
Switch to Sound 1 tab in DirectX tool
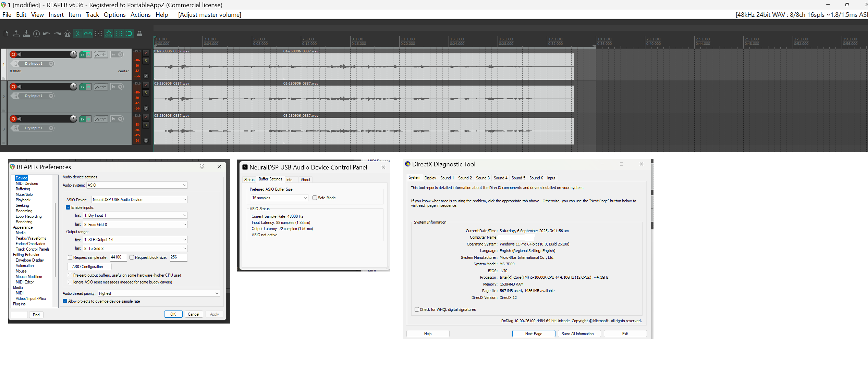pyautogui.click(x=447, y=178)
